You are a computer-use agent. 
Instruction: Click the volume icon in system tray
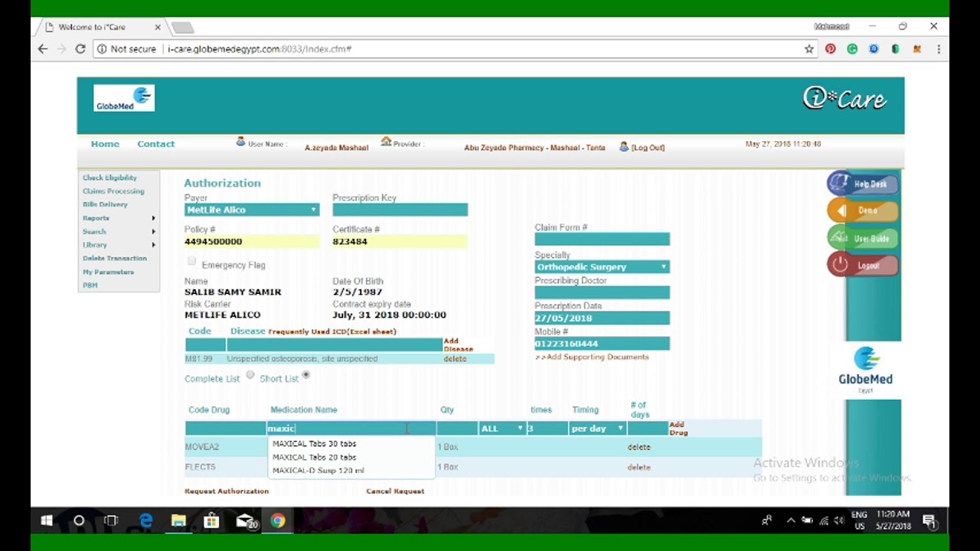tap(839, 521)
